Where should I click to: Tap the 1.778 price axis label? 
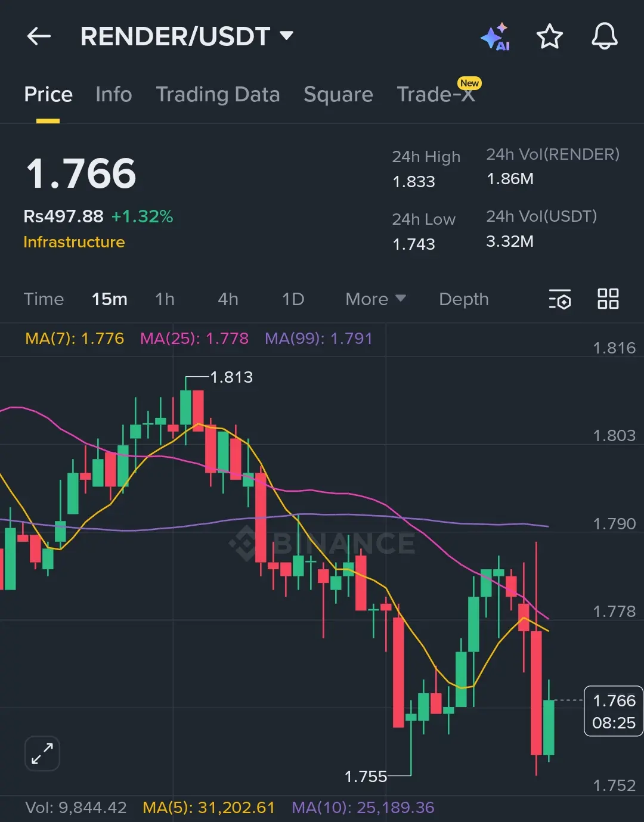click(x=614, y=612)
